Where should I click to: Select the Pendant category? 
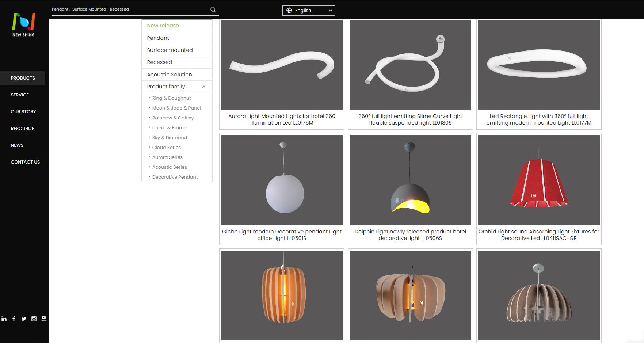click(x=158, y=38)
